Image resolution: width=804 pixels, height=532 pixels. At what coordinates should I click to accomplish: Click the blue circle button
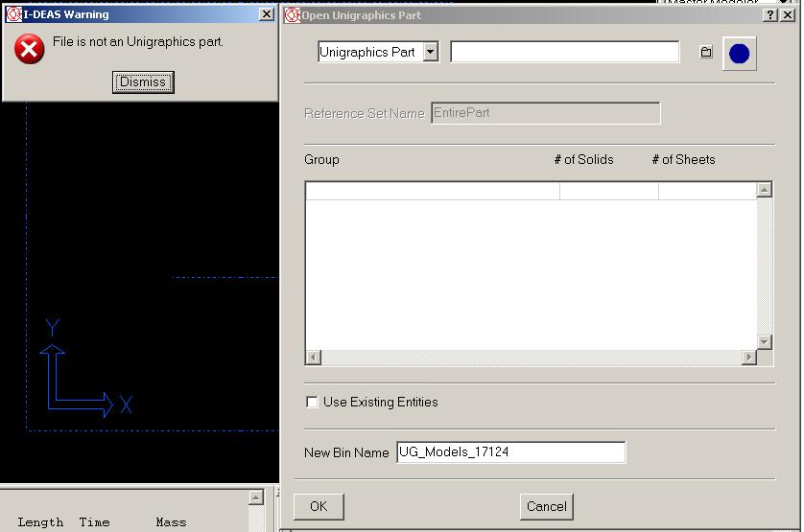739,54
